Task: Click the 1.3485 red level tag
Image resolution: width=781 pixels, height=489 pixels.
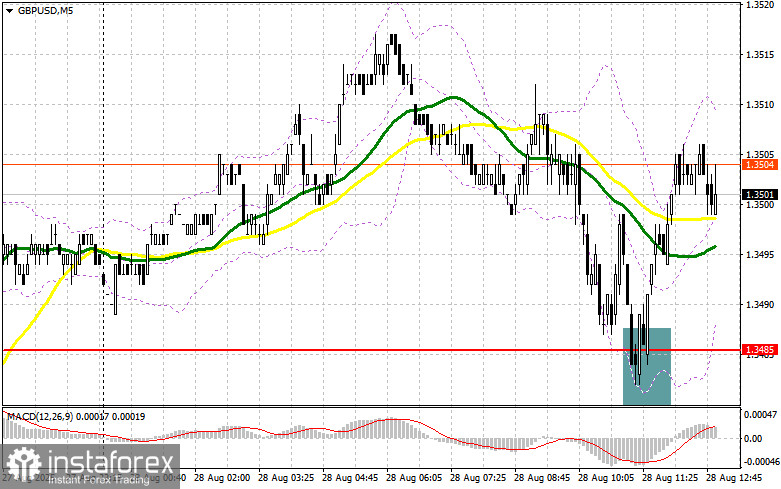Action: (x=760, y=350)
